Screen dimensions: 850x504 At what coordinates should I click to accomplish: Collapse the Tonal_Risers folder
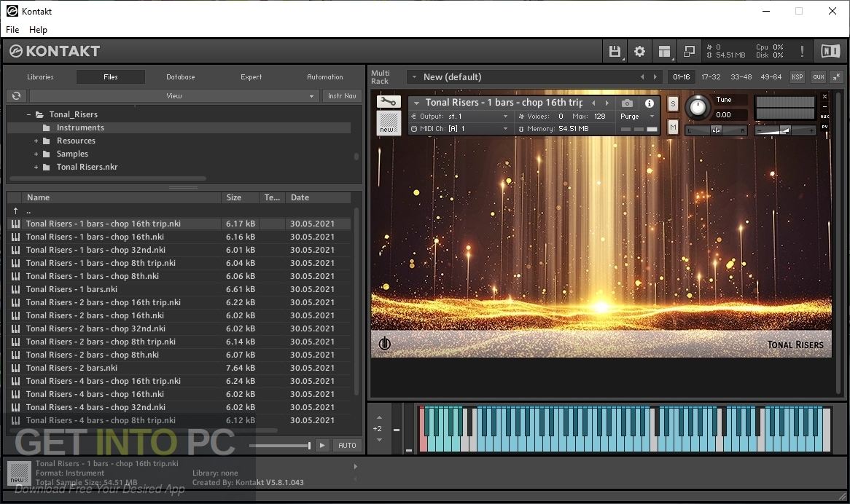[28, 115]
